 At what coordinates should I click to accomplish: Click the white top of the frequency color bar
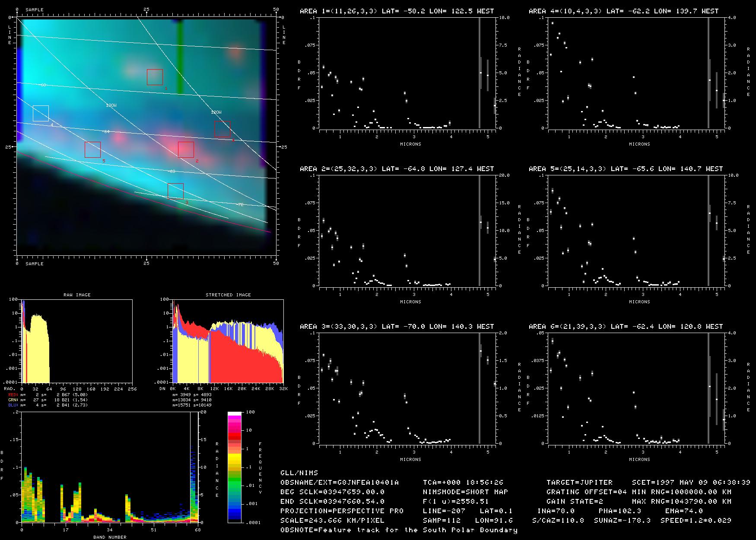235,414
